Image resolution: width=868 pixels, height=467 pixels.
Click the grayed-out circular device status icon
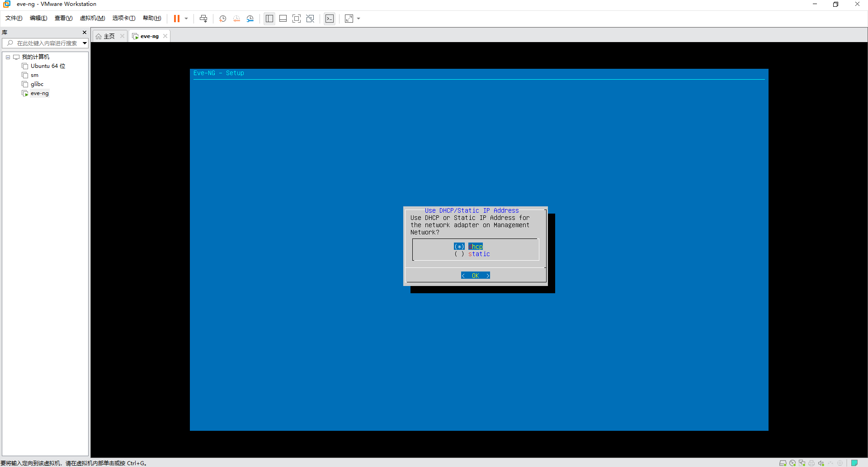[x=840, y=463]
